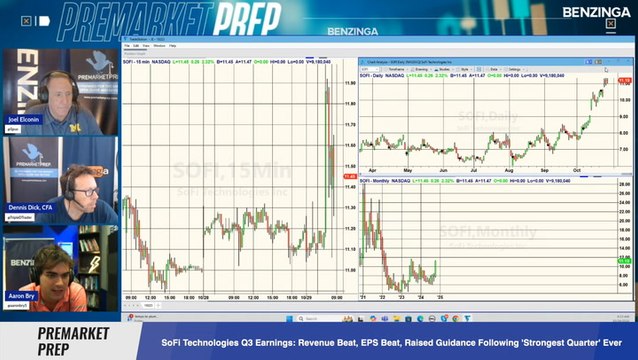
Task: Open the TradeStation icon in the taskbar
Action: click(x=467, y=319)
